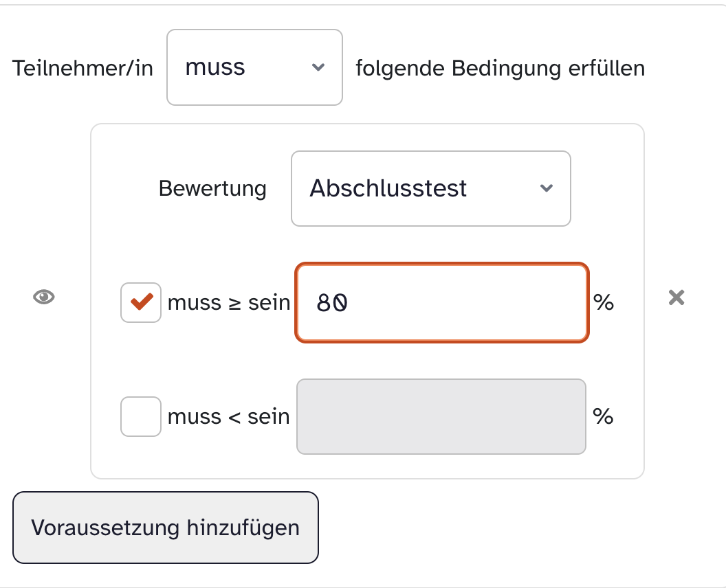Delete the condition with the X icon
726x588 pixels.
point(676,297)
